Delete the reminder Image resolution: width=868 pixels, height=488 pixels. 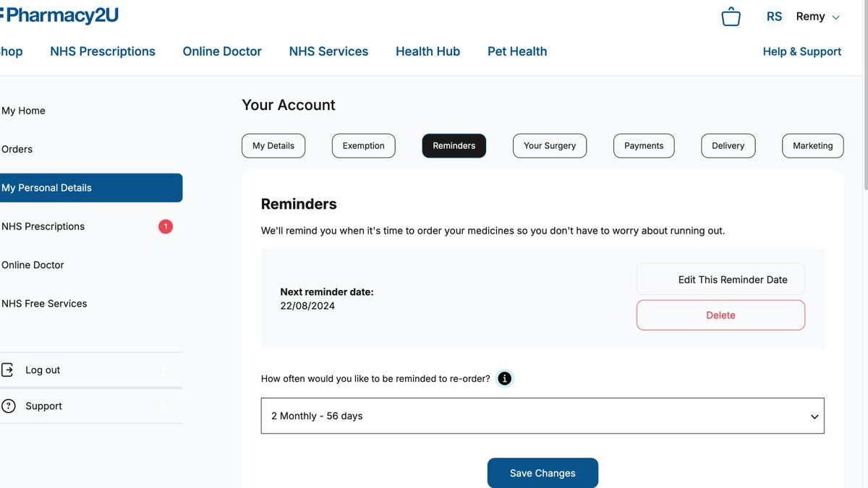(x=720, y=315)
